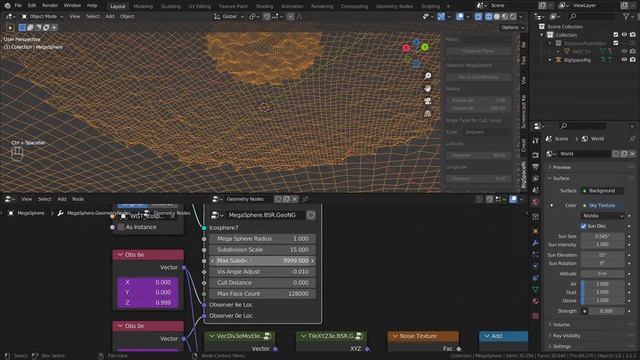Toggle the As Instance checkbox
The width and height of the screenshot is (640, 360).
pyautogui.click(x=121, y=227)
